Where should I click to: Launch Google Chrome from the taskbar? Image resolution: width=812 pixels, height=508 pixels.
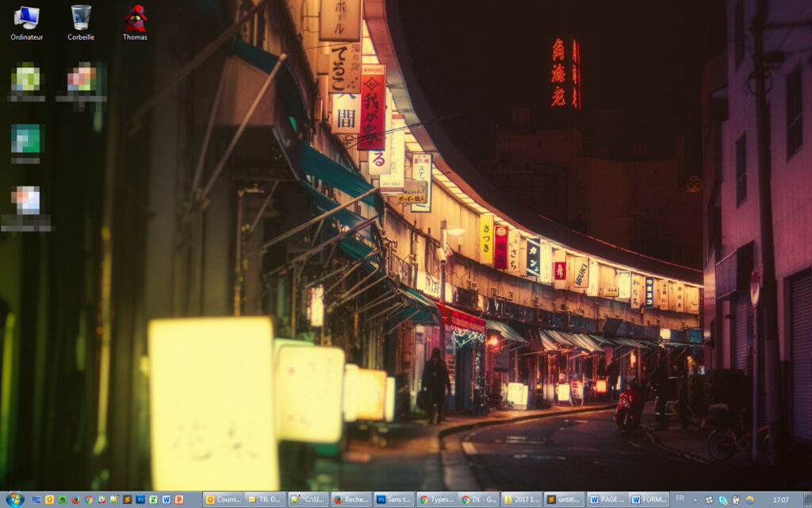pyautogui.click(x=87, y=499)
